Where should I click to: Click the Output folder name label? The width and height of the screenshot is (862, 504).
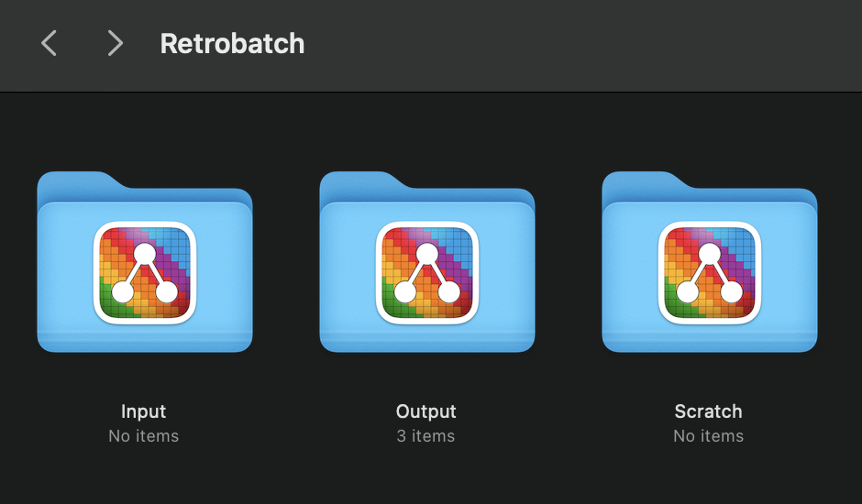click(426, 411)
